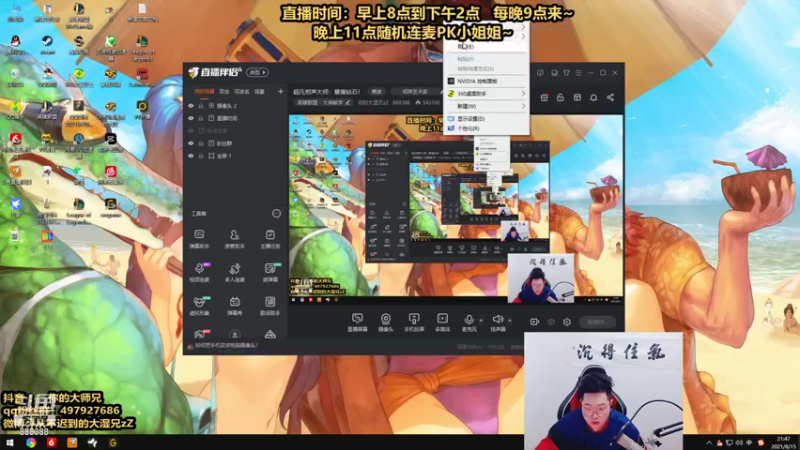Open the Logitech G icon on taskbar
The width and height of the screenshot is (800, 450).
[113, 442]
